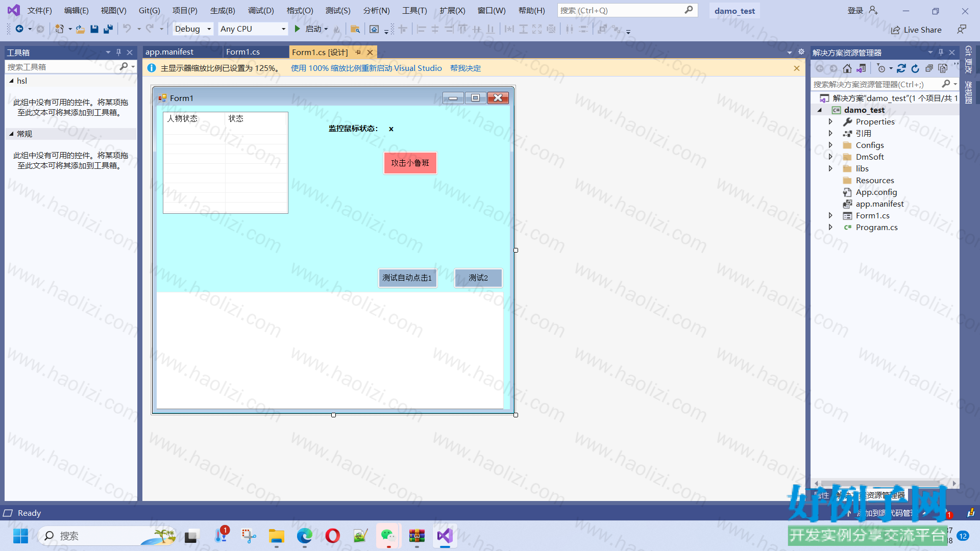Image resolution: width=980 pixels, height=551 pixels.
Task: Click the open file toolbar icon
Action: [x=80, y=29]
